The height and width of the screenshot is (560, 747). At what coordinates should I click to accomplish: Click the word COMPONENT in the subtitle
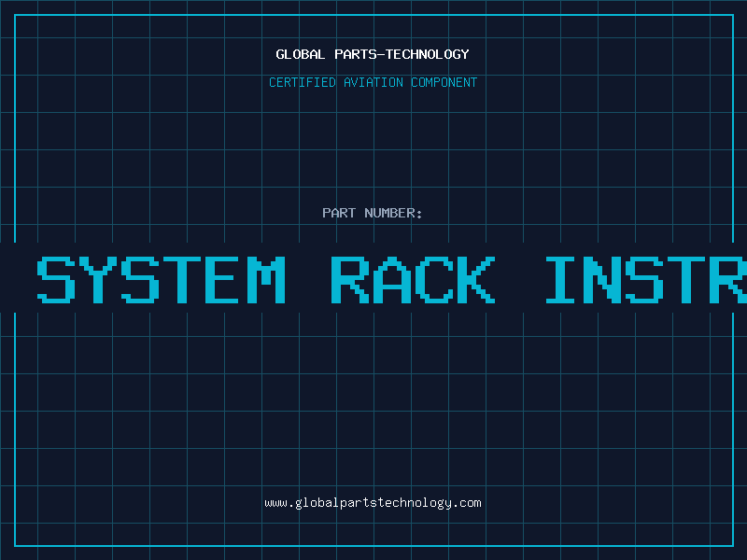coord(444,82)
